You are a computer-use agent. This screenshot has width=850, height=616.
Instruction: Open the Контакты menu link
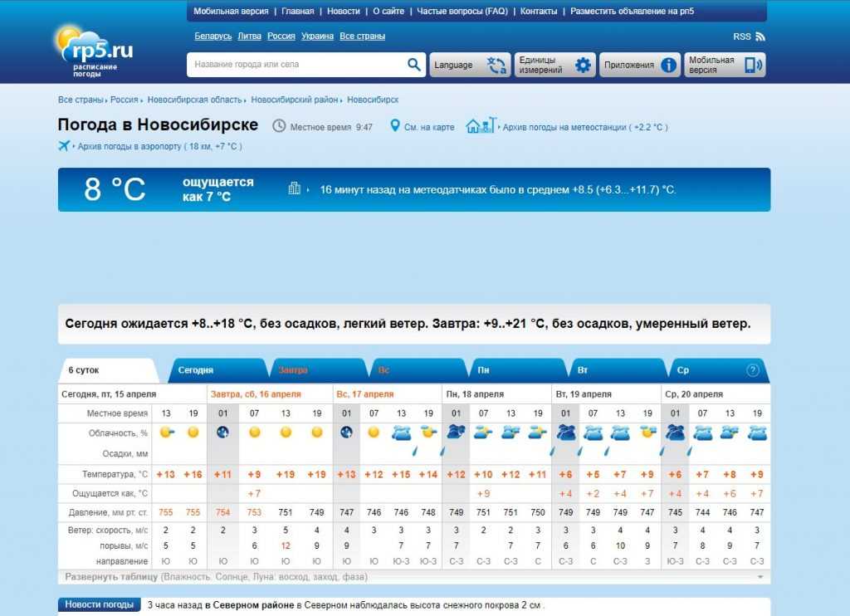pyautogui.click(x=539, y=12)
